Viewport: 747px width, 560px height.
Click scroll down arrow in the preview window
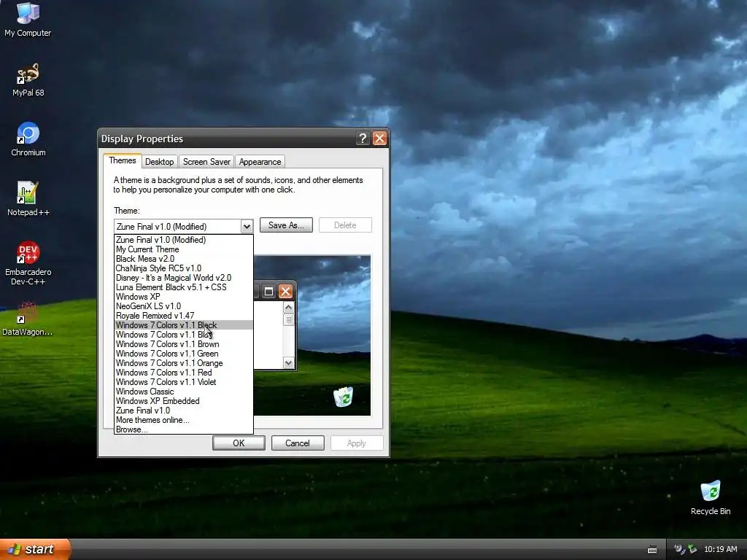pos(288,363)
